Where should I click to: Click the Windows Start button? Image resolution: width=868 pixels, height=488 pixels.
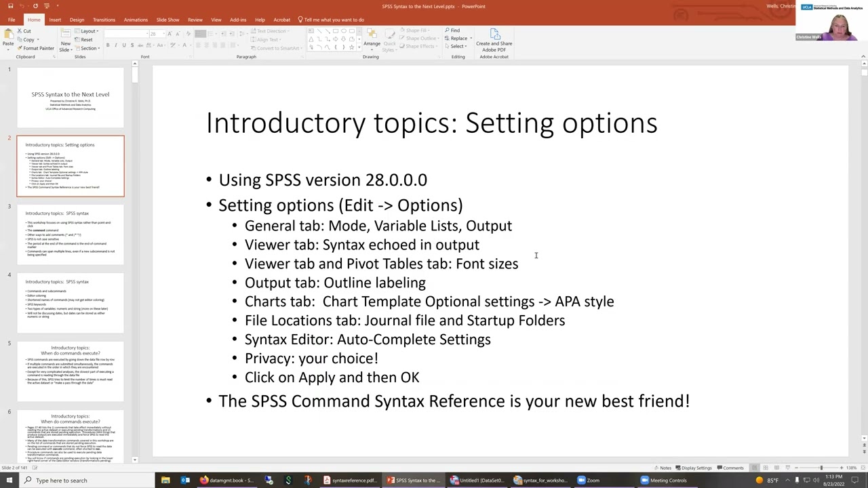click(9, 481)
